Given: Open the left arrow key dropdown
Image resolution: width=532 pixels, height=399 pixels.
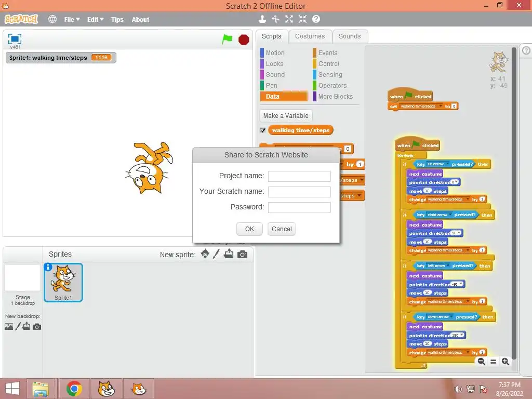Looking at the screenshot, I should pos(448,266).
